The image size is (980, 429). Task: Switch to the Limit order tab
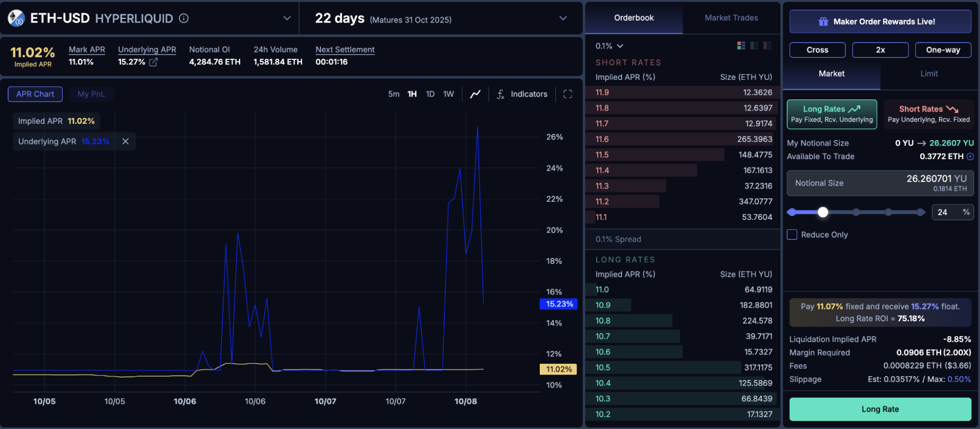coord(929,73)
